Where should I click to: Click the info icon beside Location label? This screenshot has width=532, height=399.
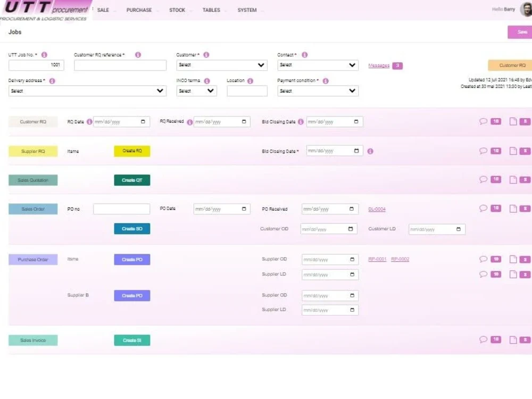[x=250, y=81]
